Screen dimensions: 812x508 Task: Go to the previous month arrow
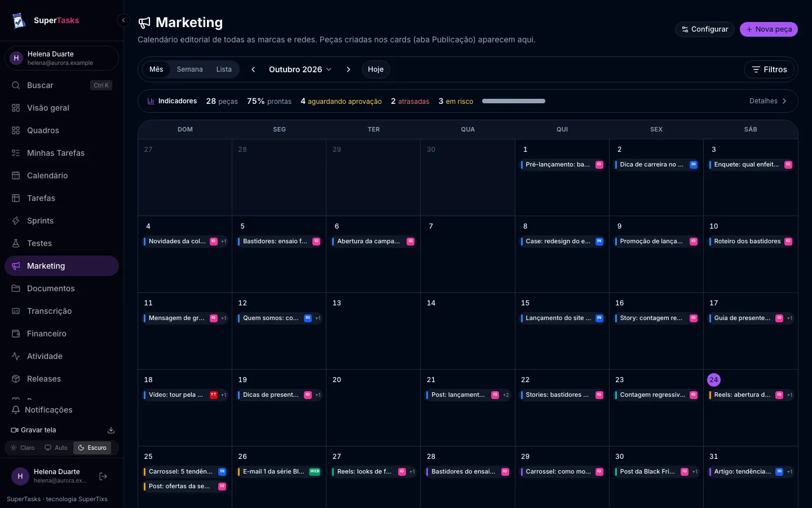pos(253,69)
